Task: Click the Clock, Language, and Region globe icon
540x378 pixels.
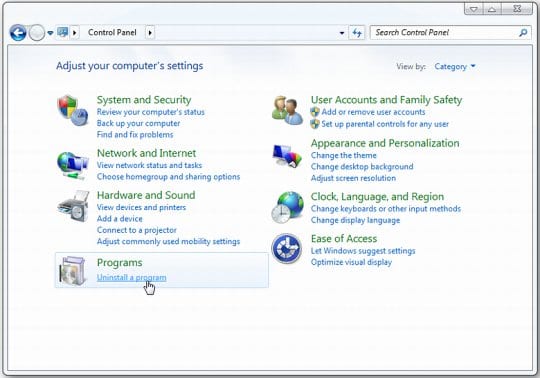Action: point(287,208)
